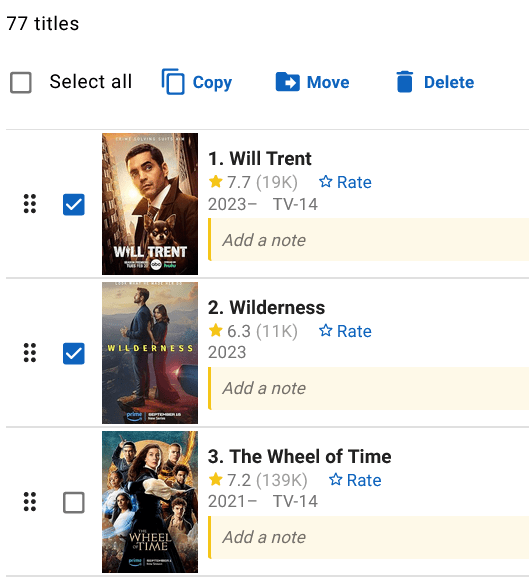Screen dimensions: 529x577
Task: Open the Will Trent title link
Action: click(270, 159)
